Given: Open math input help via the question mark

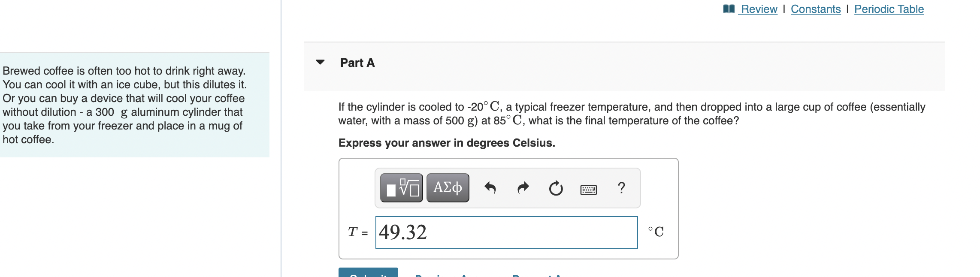Looking at the screenshot, I should tap(621, 188).
